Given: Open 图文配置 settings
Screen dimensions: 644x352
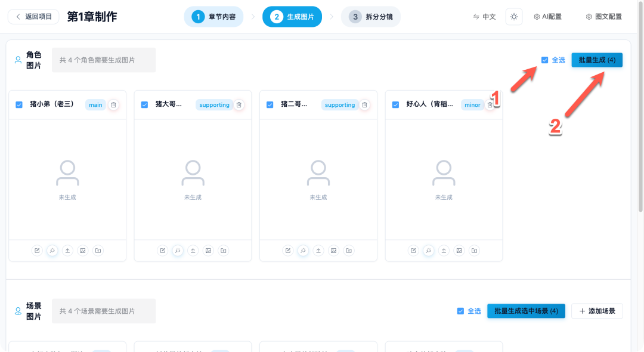Looking at the screenshot, I should 605,16.
